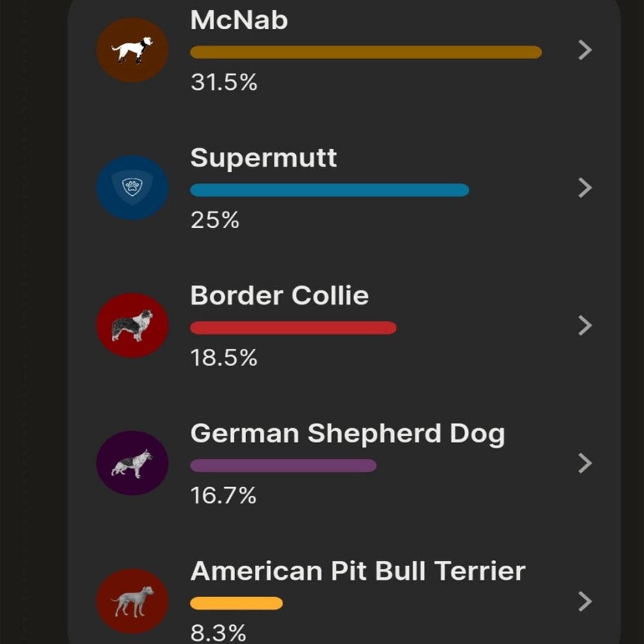Open the McNab white dog breed icon
The width and height of the screenshot is (644, 644).
point(132,50)
